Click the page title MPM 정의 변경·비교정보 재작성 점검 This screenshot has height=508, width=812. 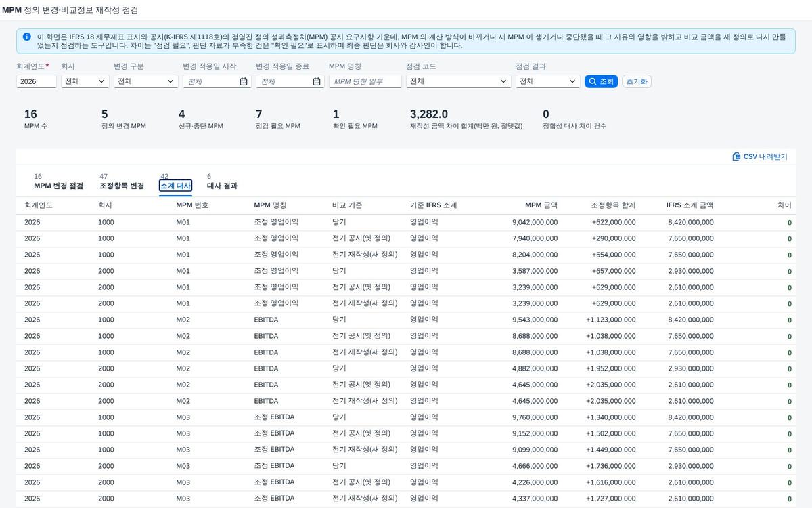70,10
